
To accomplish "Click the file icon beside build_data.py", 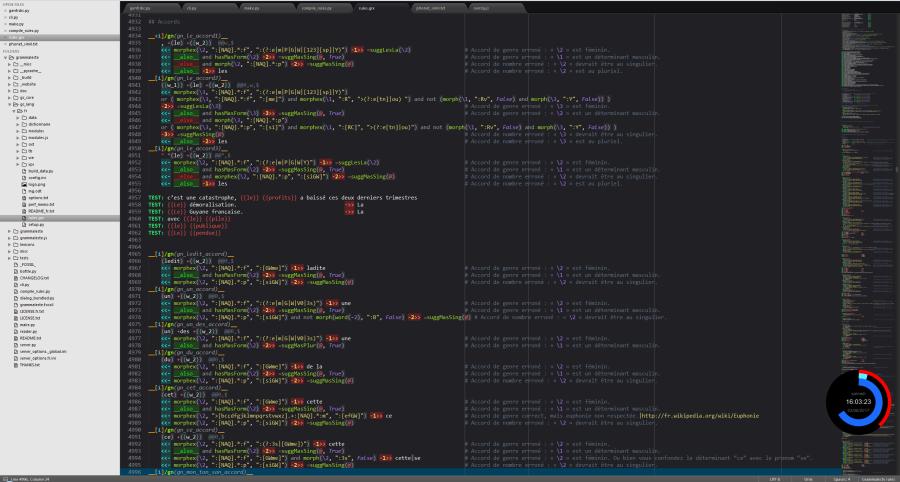I will click(24, 171).
